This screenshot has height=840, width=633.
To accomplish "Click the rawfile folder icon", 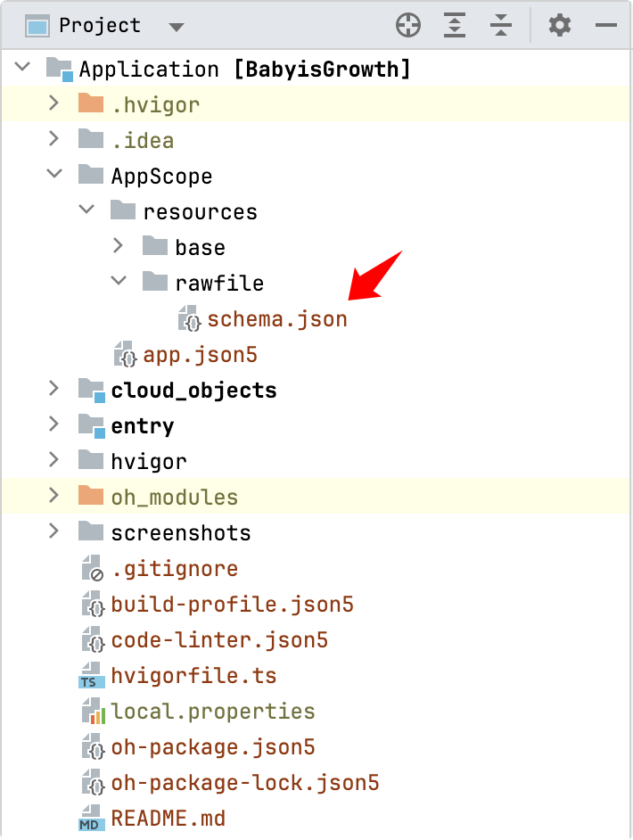I will 155,281.
